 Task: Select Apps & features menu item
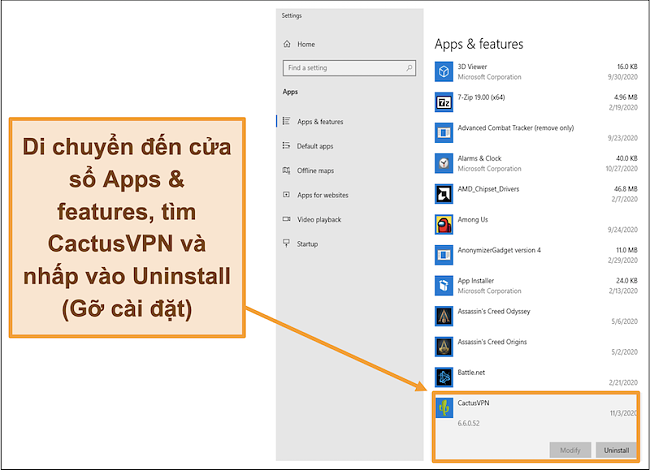(320, 121)
